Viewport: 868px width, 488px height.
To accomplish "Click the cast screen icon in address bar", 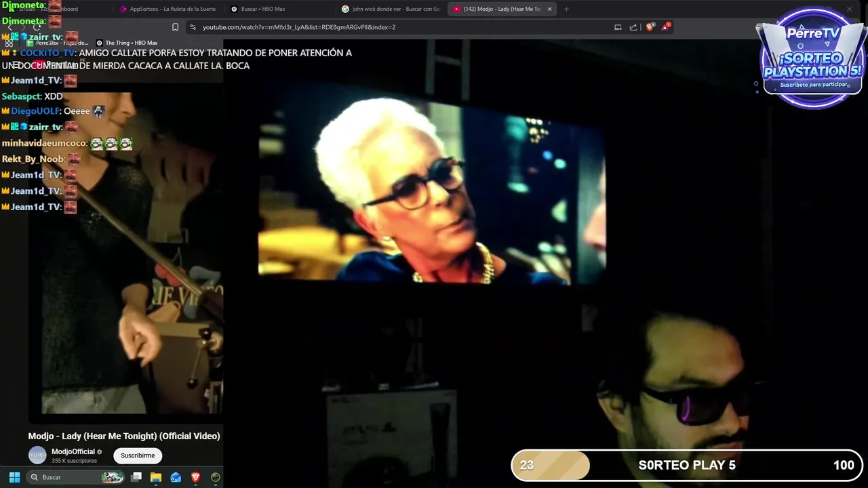I will click(x=618, y=27).
